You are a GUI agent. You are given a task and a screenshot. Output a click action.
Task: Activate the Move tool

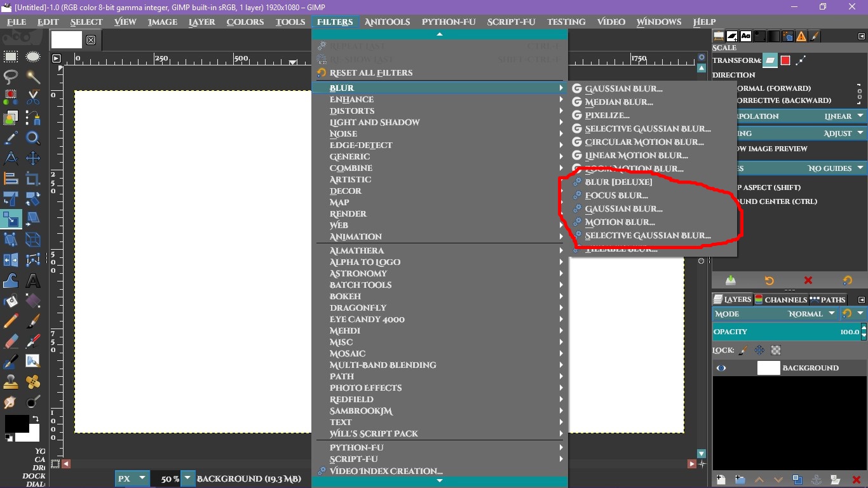[33, 158]
